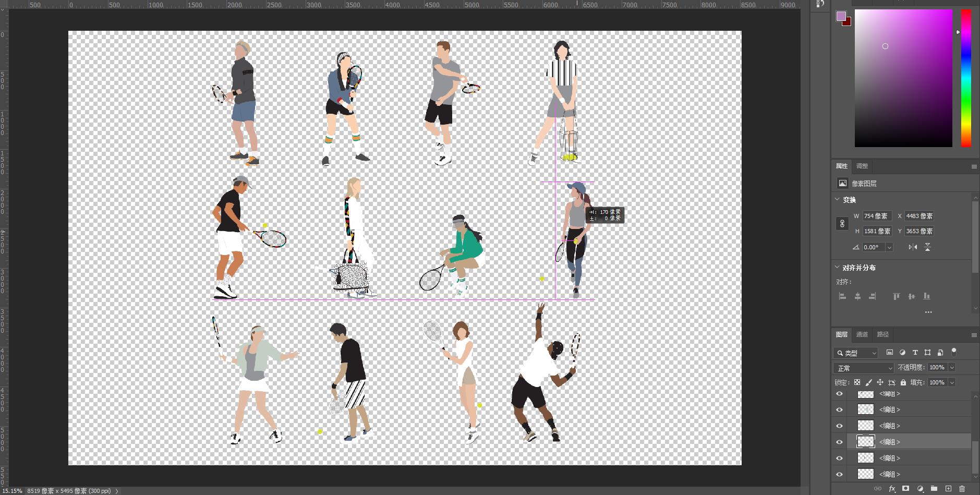The width and height of the screenshot is (980, 495).
Task: Switch to the 属性 tab
Action: pos(842,166)
